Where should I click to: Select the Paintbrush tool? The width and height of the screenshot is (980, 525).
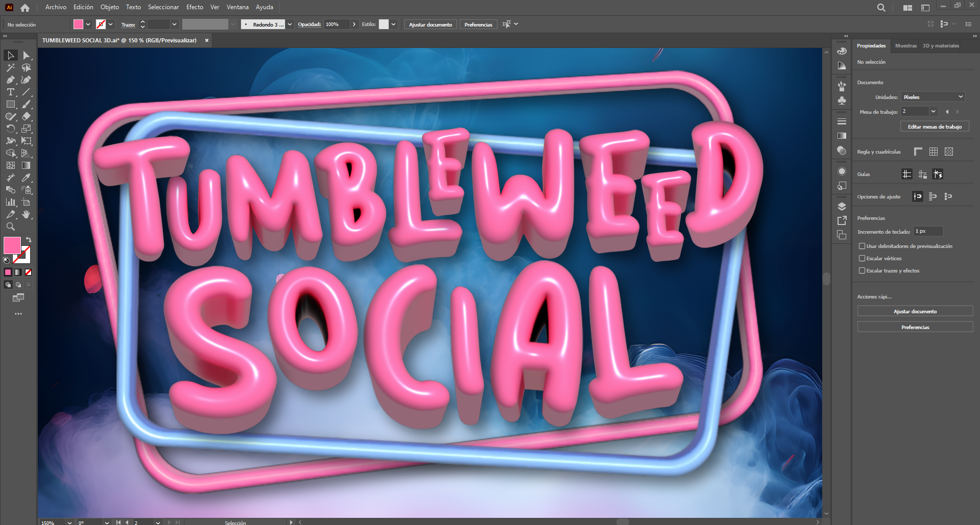[x=27, y=104]
